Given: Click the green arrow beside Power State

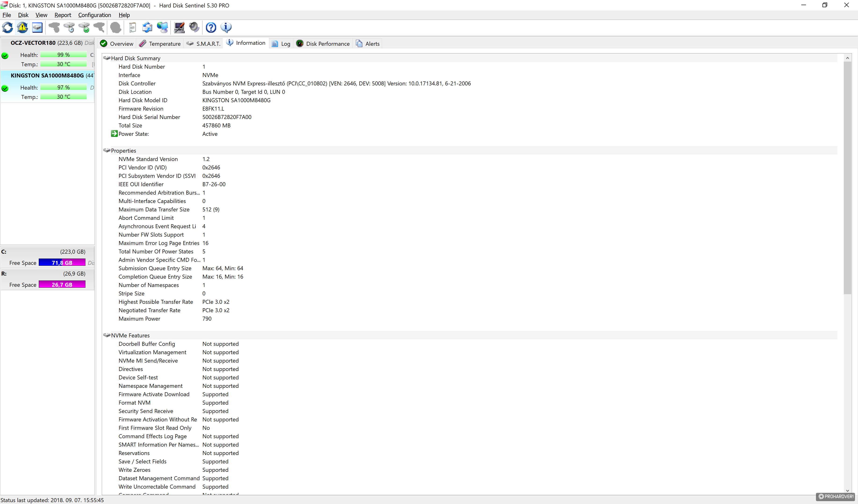Looking at the screenshot, I should pos(114,133).
